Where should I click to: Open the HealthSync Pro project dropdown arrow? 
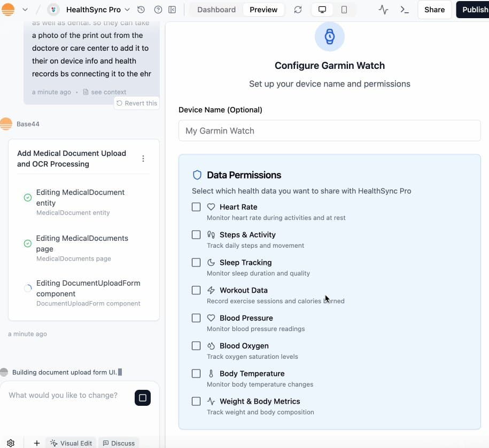(127, 10)
